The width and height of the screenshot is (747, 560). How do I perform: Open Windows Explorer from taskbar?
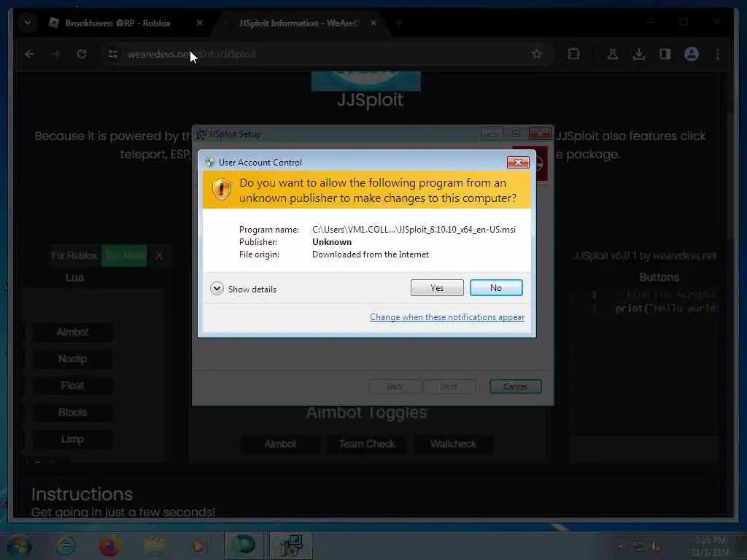point(155,545)
